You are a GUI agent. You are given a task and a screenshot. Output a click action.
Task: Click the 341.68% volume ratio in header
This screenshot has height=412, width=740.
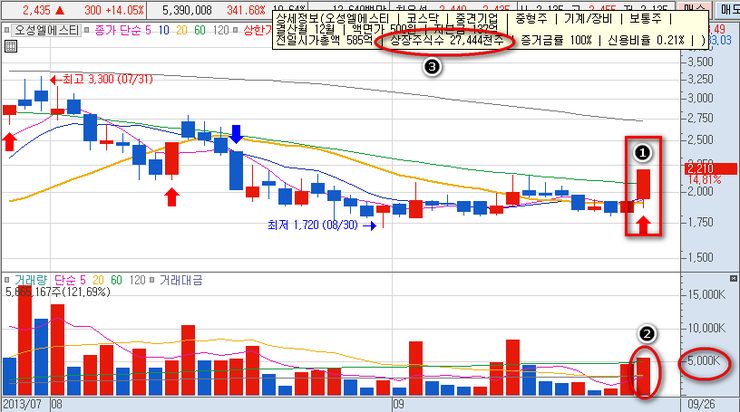[246, 9]
